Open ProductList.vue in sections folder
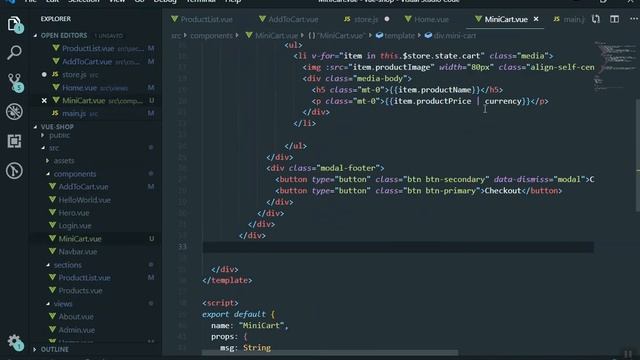The image size is (640, 360). coord(84,278)
